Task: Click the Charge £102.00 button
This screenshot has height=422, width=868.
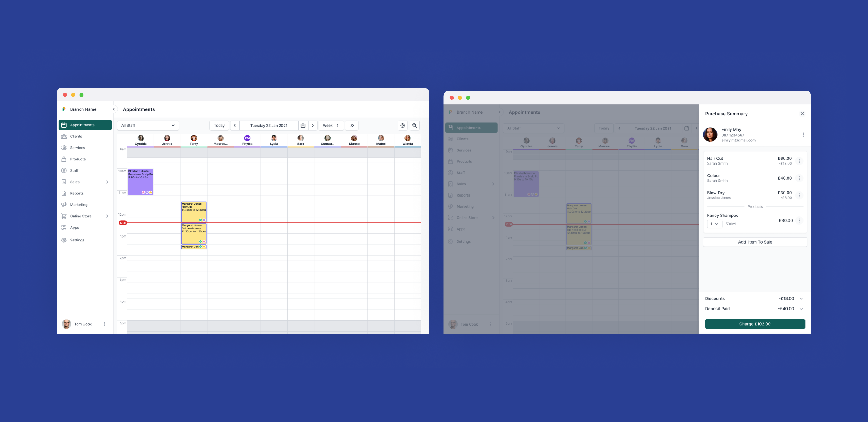Action: point(754,323)
